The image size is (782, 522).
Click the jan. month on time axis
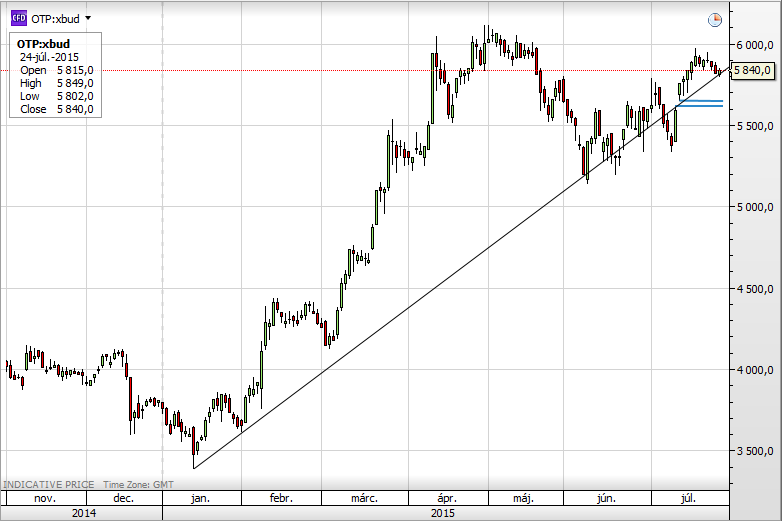click(x=200, y=498)
